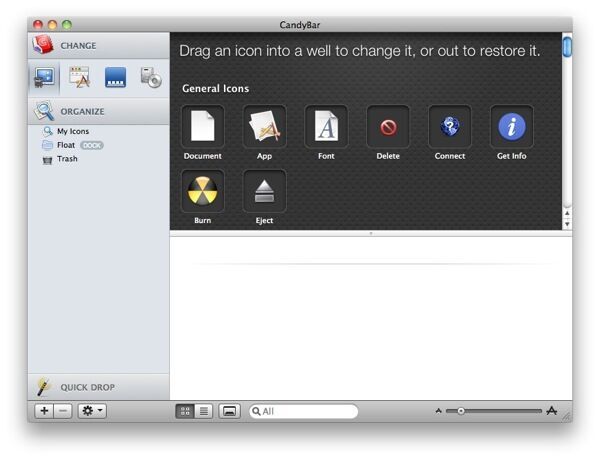The width and height of the screenshot is (600, 459).
Task: Select the Float collection in sidebar
Action: click(66, 145)
